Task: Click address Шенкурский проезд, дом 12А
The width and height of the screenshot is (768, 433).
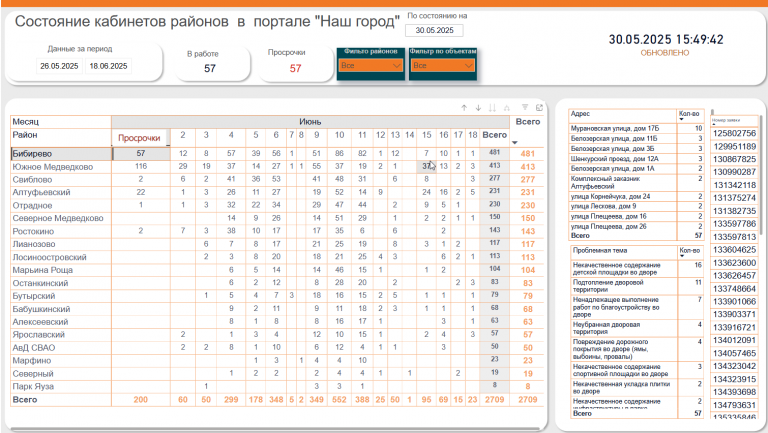Action: tap(614, 159)
